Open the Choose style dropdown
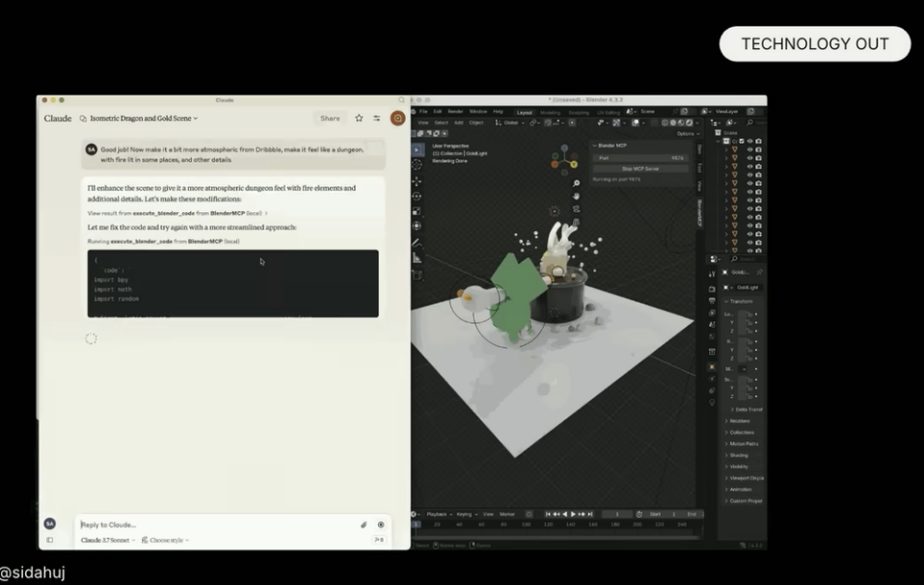 pyautogui.click(x=165, y=540)
